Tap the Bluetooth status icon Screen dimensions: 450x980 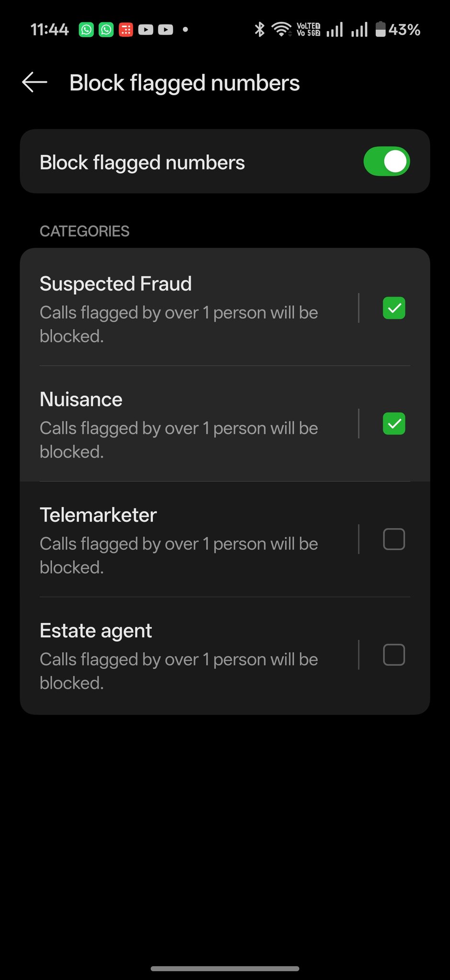[x=259, y=30]
